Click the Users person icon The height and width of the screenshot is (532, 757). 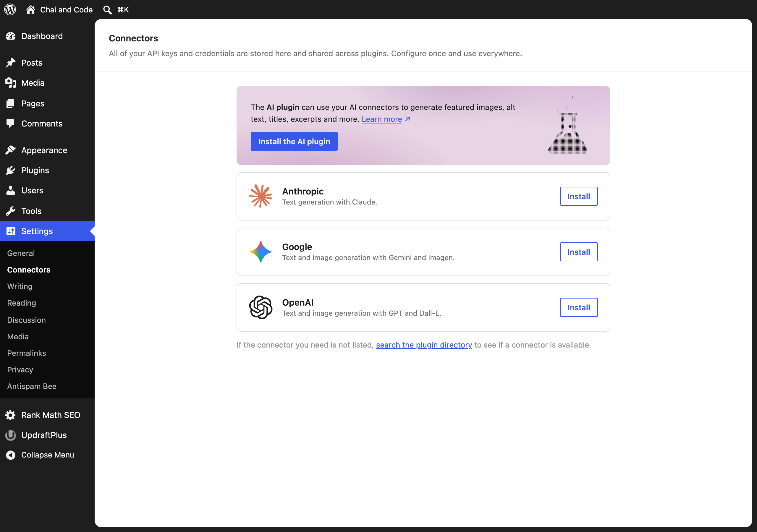coord(11,191)
